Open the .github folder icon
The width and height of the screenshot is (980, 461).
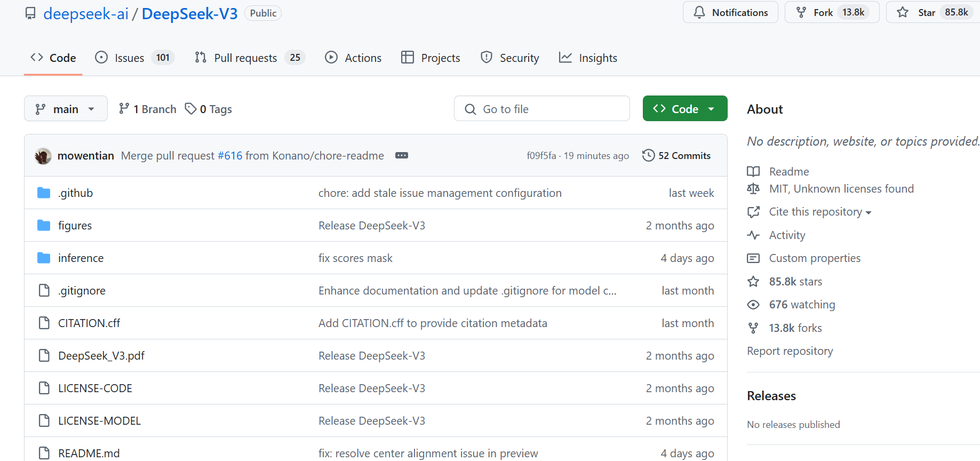(x=44, y=193)
